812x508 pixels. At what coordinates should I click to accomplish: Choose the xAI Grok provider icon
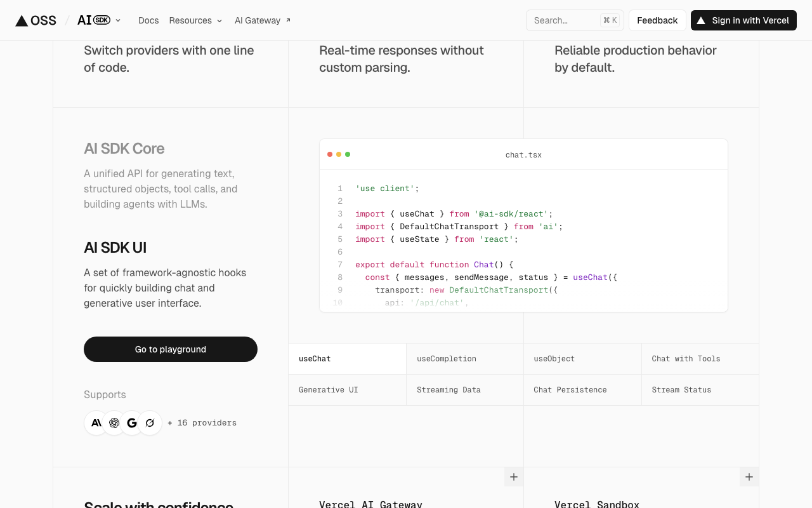coord(150,423)
